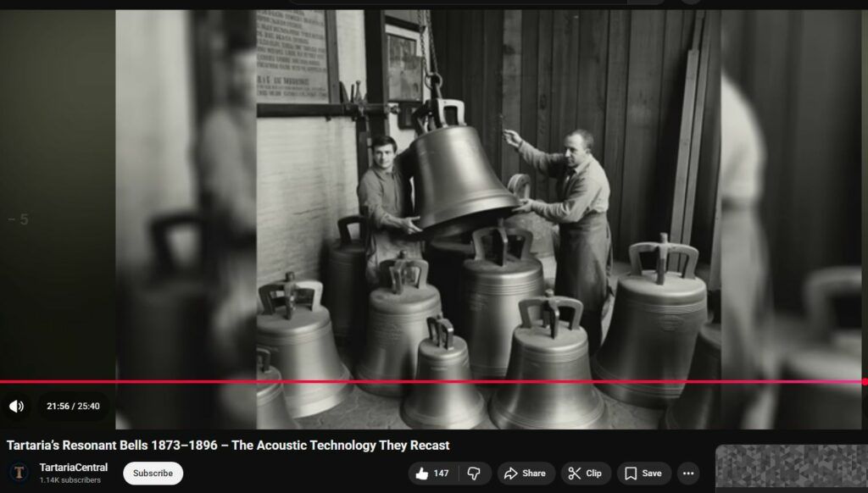868x493 pixels.
Task: Open the TartariaCentral channel name link
Action: pyautogui.click(x=74, y=468)
